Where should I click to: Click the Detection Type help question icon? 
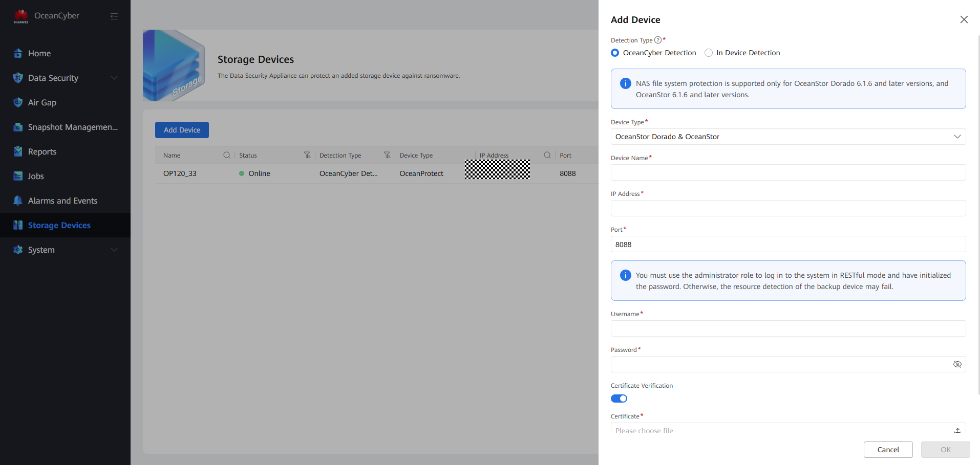tap(657, 40)
